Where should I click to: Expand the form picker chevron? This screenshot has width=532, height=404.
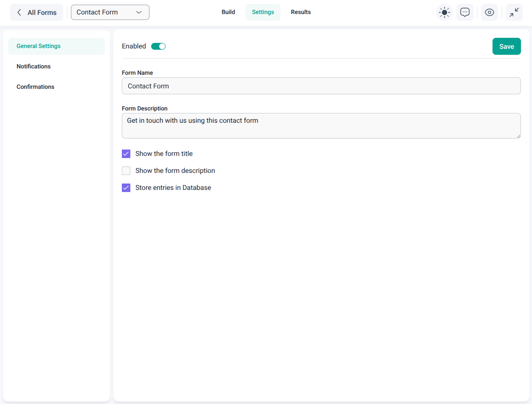(139, 12)
